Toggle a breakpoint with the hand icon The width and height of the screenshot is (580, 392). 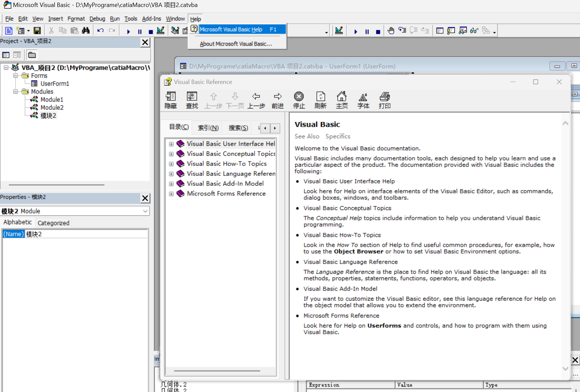(x=391, y=31)
